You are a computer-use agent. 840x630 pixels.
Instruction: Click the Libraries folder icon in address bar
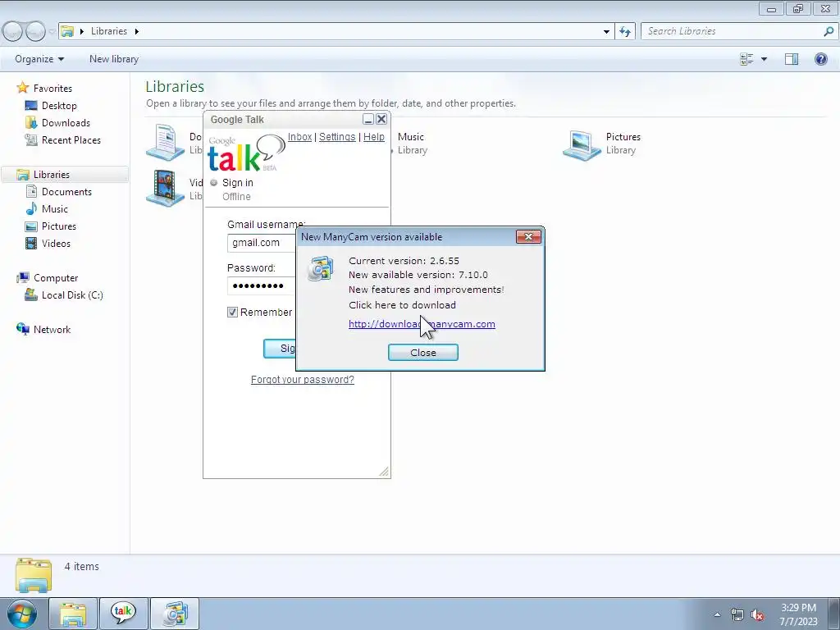tap(67, 31)
